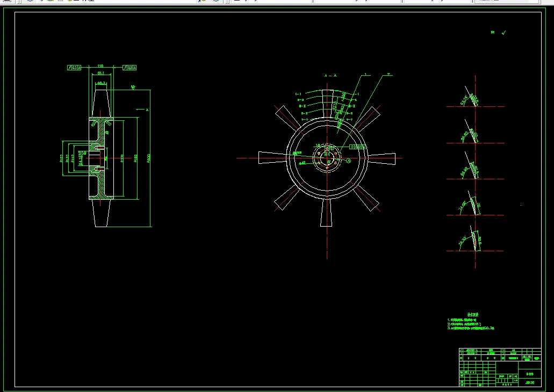Click the Layer Previous icon beside layer dropdown

[x=203, y=2]
